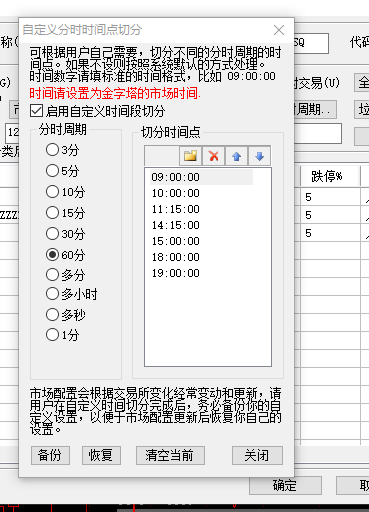Move selected time point down
The width and height of the screenshot is (369, 512).
pyautogui.click(x=259, y=156)
